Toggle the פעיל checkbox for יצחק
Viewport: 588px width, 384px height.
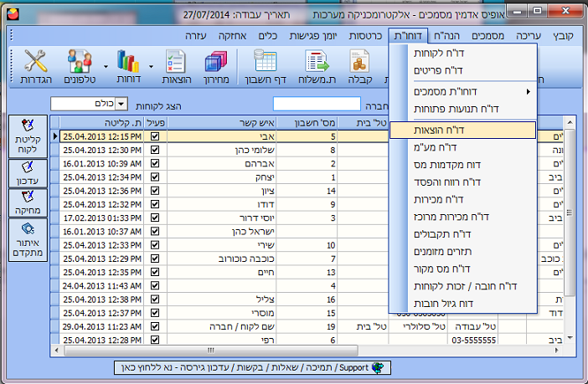[155, 177]
